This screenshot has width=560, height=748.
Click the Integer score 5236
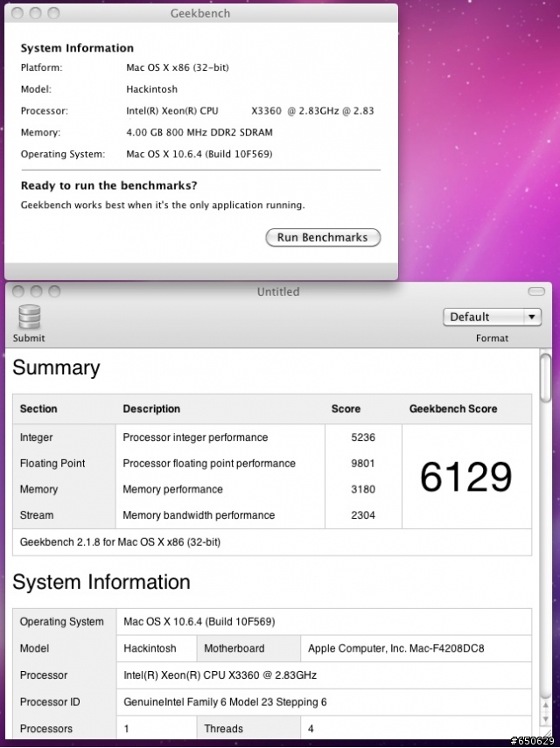tap(363, 437)
